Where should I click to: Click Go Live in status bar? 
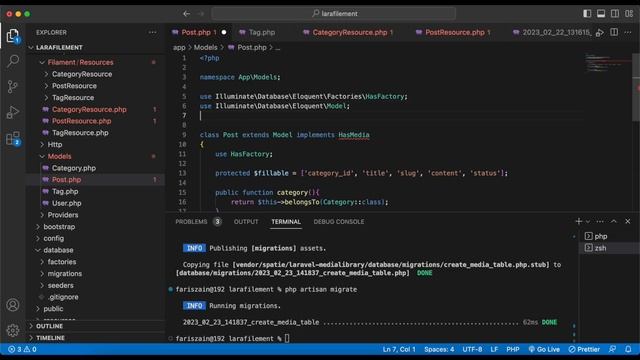tap(544, 349)
